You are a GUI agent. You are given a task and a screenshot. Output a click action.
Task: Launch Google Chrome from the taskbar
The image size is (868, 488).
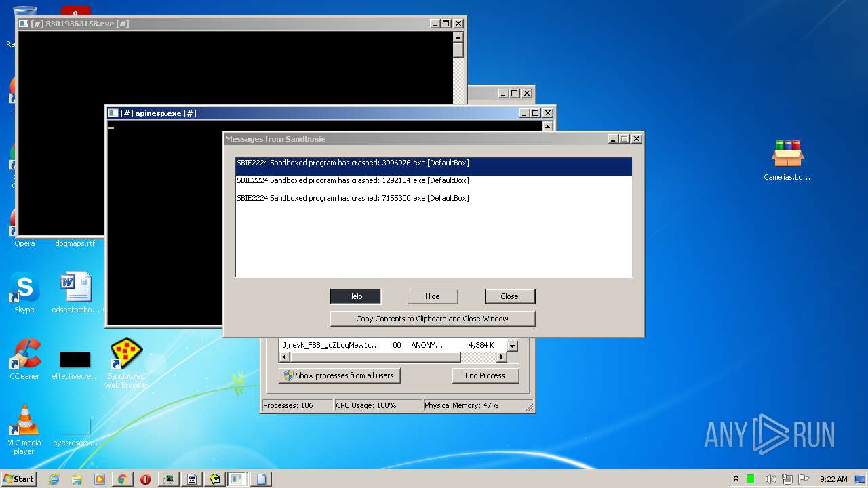click(x=123, y=479)
